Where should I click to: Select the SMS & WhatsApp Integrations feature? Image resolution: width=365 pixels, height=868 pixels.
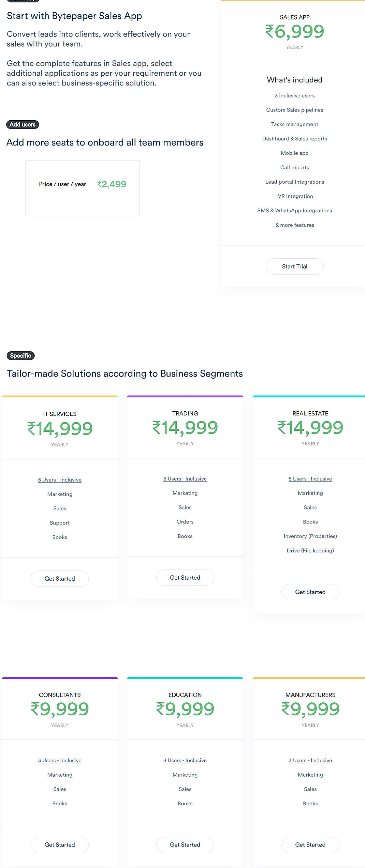tap(294, 211)
